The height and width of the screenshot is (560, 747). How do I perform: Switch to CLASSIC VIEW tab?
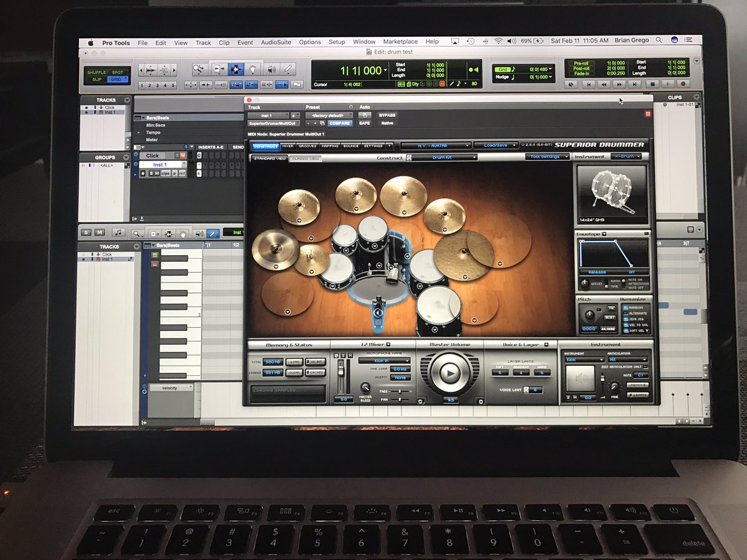point(306,159)
